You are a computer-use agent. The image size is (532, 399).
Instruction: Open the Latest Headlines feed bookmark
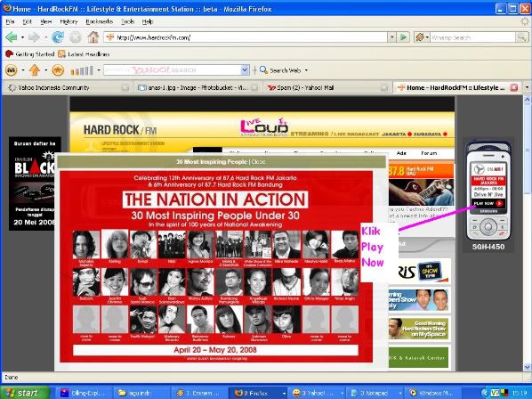[x=85, y=54]
